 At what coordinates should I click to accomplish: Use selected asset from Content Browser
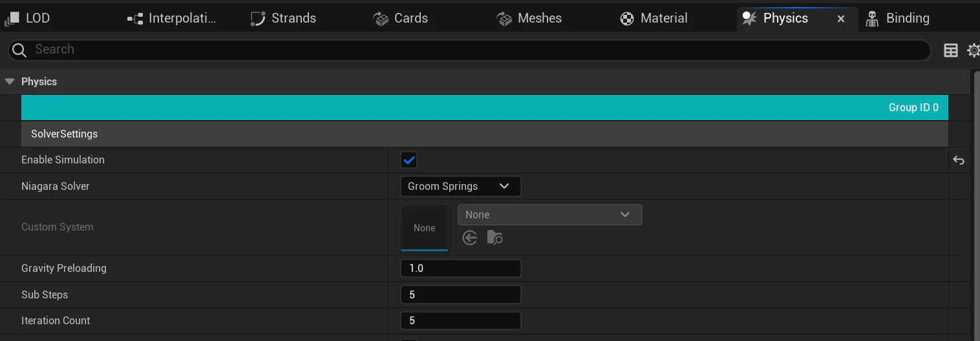click(x=470, y=238)
